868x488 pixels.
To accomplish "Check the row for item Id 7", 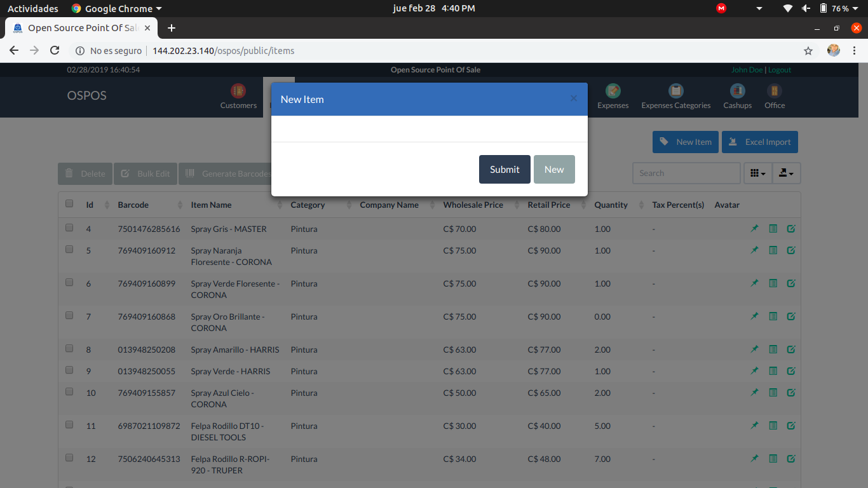I will pyautogui.click(x=69, y=315).
